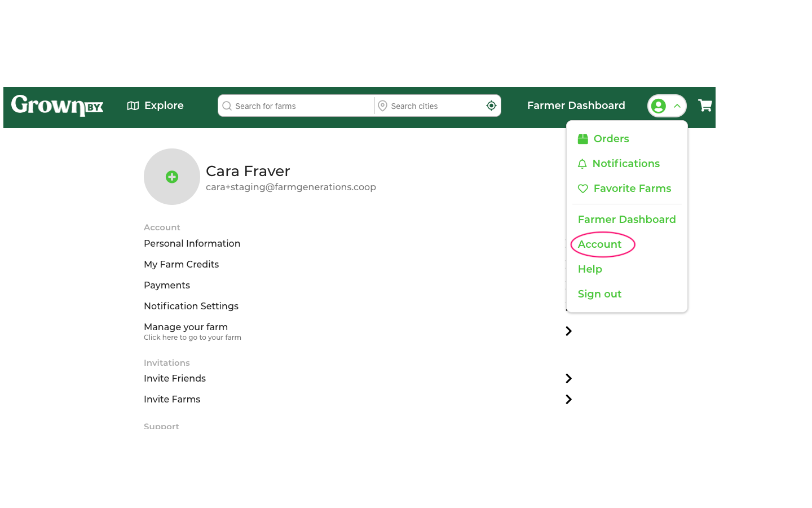Click the Orders box icon
This screenshot has width=812, height=508.
tap(583, 139)
